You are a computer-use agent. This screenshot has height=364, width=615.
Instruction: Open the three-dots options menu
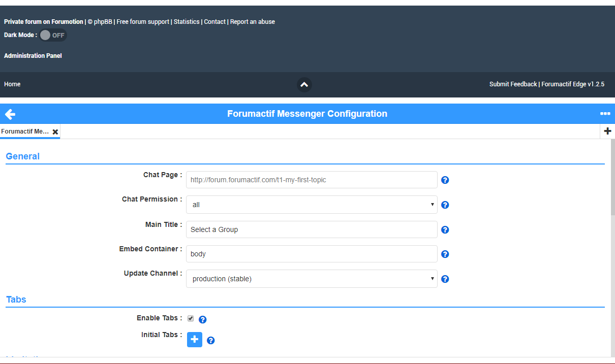(x=605, y=114)
